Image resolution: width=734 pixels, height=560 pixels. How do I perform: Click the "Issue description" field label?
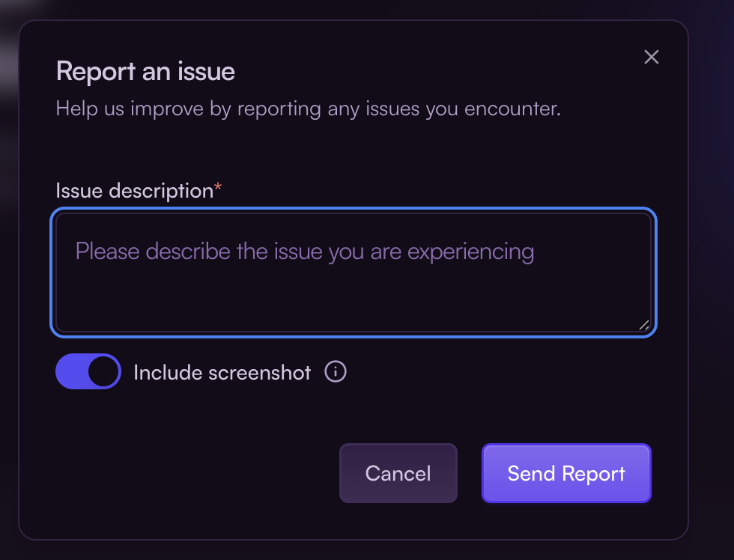(135, 191)
